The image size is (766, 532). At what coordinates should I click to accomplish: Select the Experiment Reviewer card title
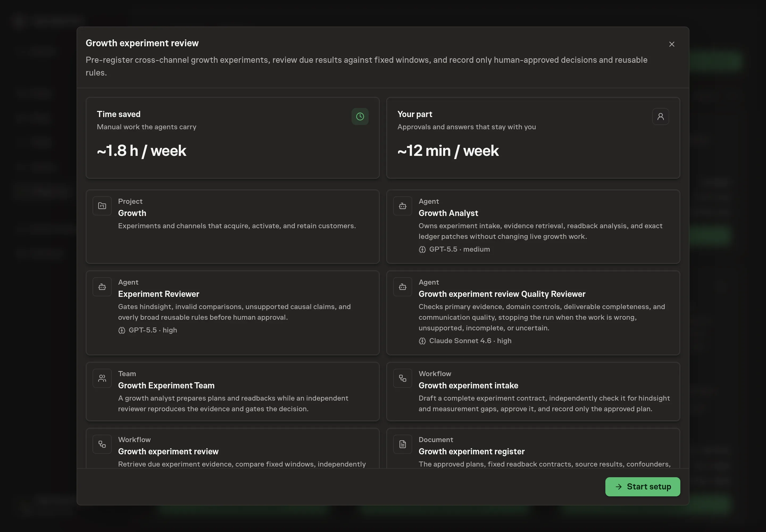tap(158, 294)
